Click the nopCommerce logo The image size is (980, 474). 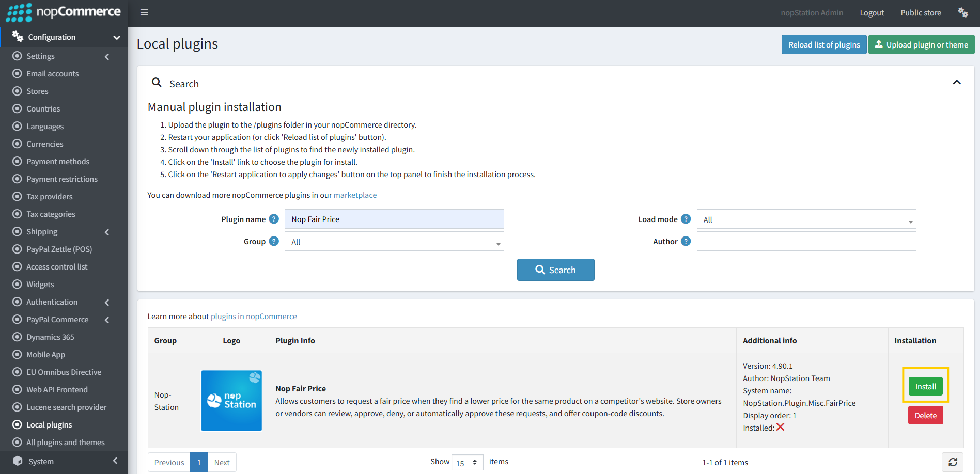(64, 12)
